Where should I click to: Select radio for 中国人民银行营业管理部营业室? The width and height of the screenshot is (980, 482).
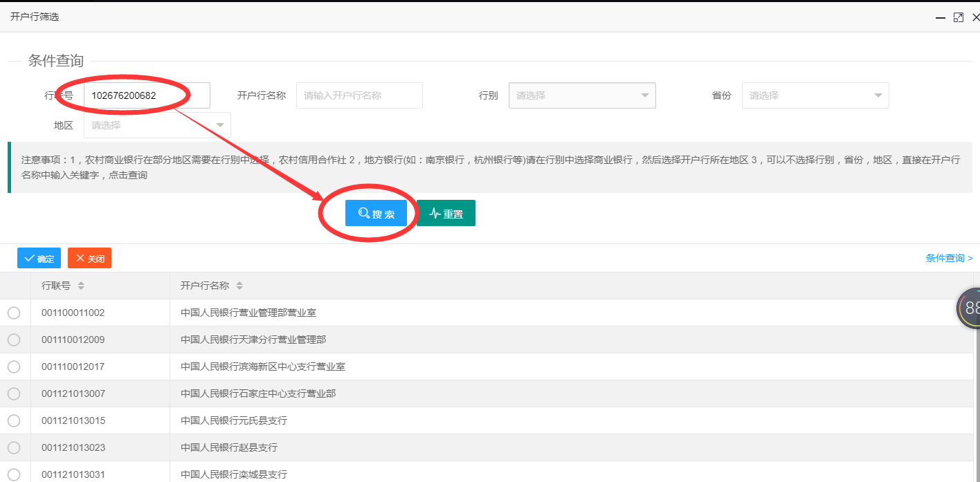(x=14, y=313)
